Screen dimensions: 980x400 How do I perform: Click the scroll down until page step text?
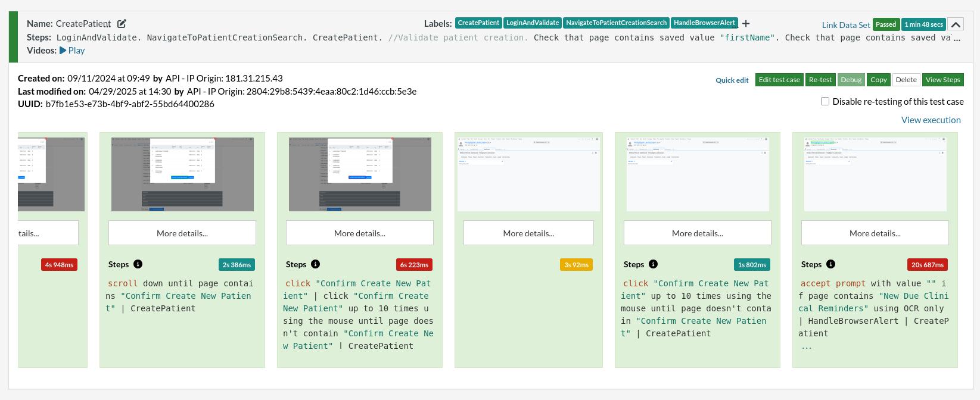point(179,296)
